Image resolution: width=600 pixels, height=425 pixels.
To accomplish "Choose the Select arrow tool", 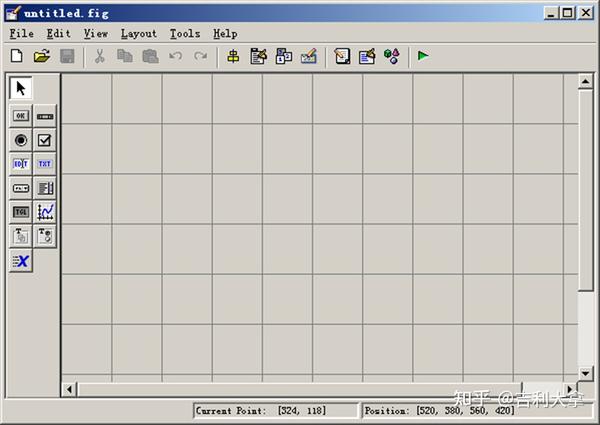I will (21, 88).
